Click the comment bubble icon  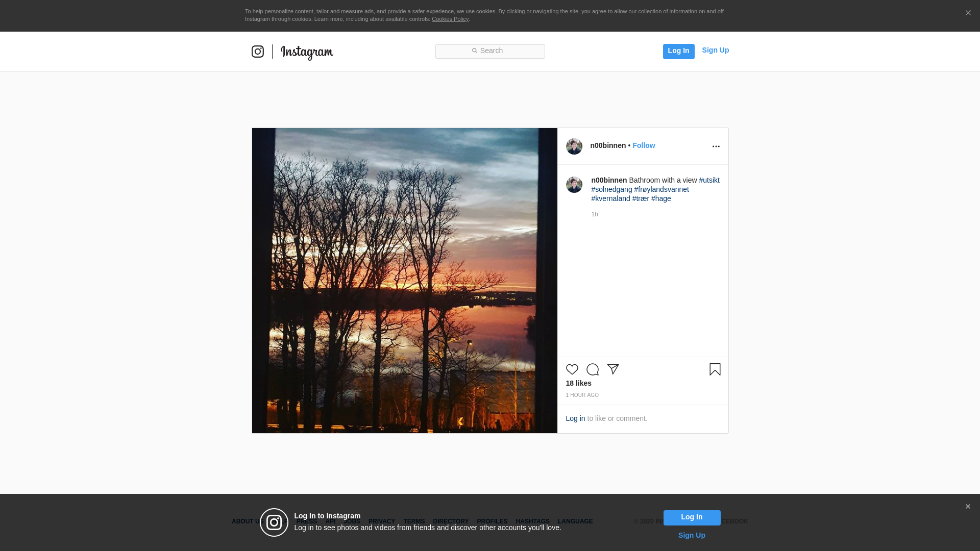[x=592, y=369]
